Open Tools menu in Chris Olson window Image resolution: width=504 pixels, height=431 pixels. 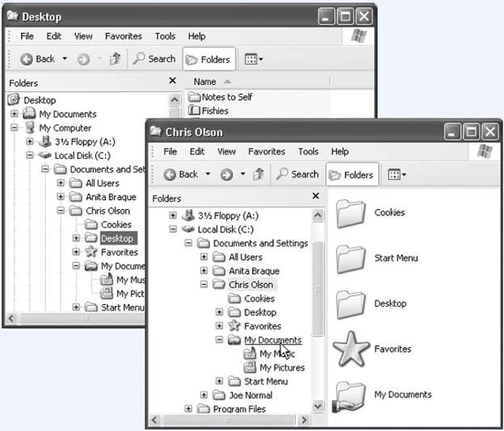pos(308,152)
